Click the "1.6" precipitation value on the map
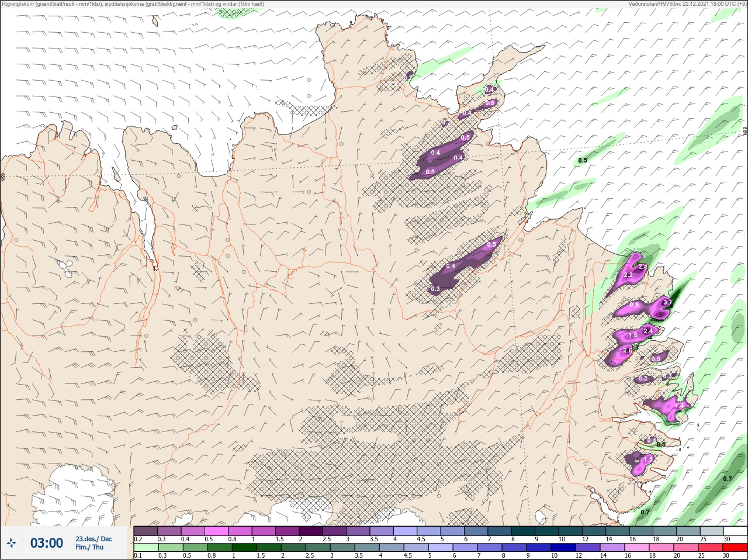The width and height of the screenshot is (748, 560). tap(633, 336)
